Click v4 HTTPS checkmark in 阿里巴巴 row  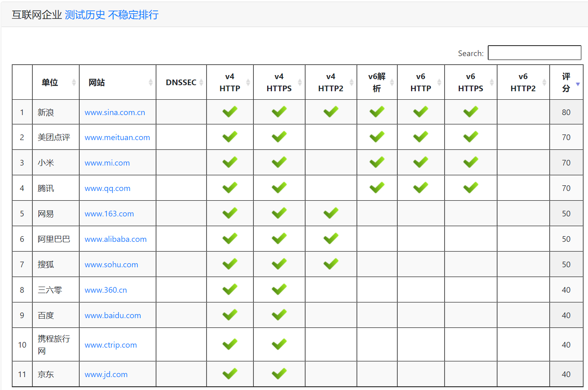tap(279, 239)
